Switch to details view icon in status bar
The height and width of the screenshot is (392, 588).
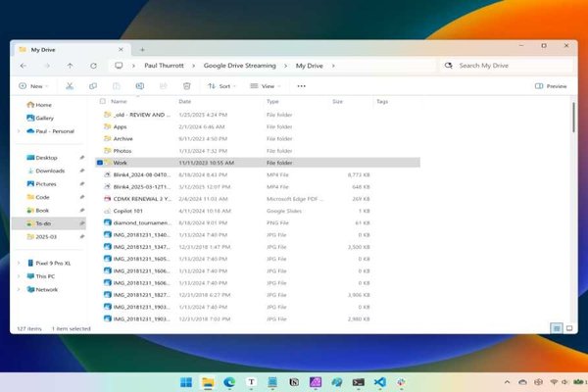557,328
